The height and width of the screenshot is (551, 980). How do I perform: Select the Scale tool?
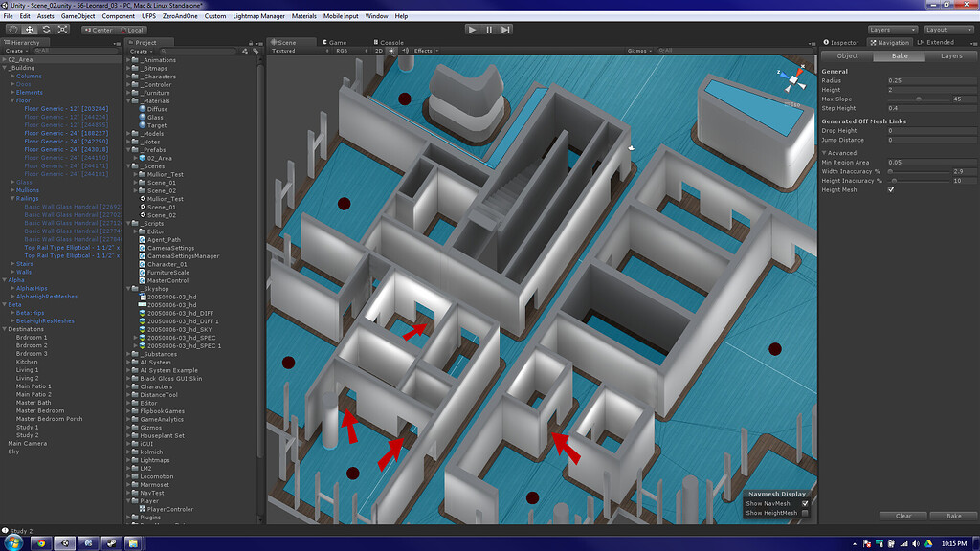click(x=62, y=29)
